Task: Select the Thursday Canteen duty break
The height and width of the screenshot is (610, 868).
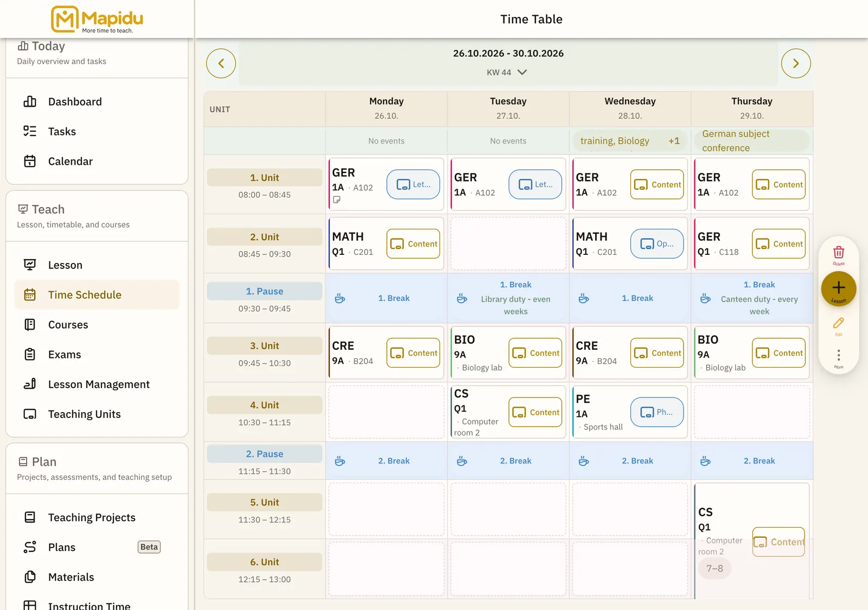Action: coord(752,298)
